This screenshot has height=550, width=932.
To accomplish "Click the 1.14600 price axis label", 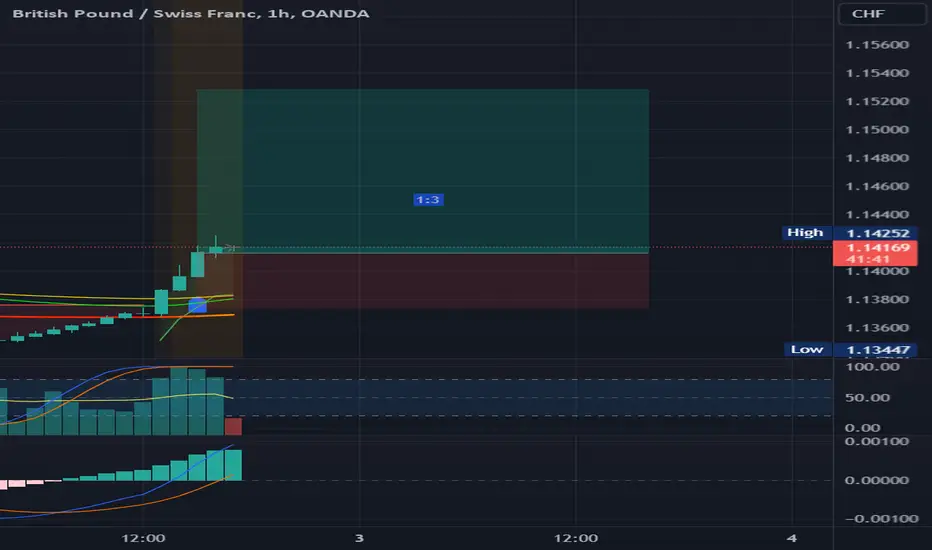I will tap(877, 186).
